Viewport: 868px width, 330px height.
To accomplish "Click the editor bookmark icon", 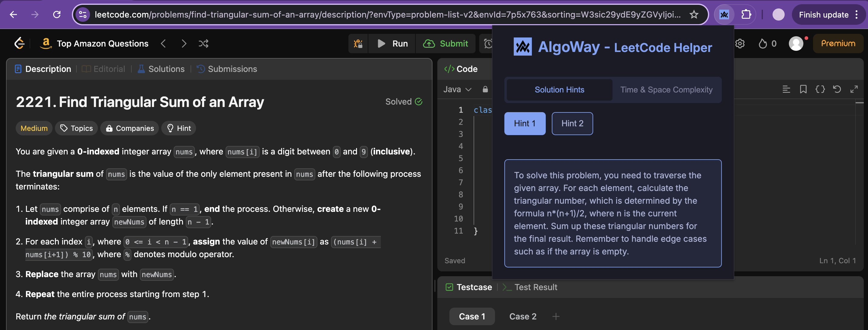I will click(803, 89).
